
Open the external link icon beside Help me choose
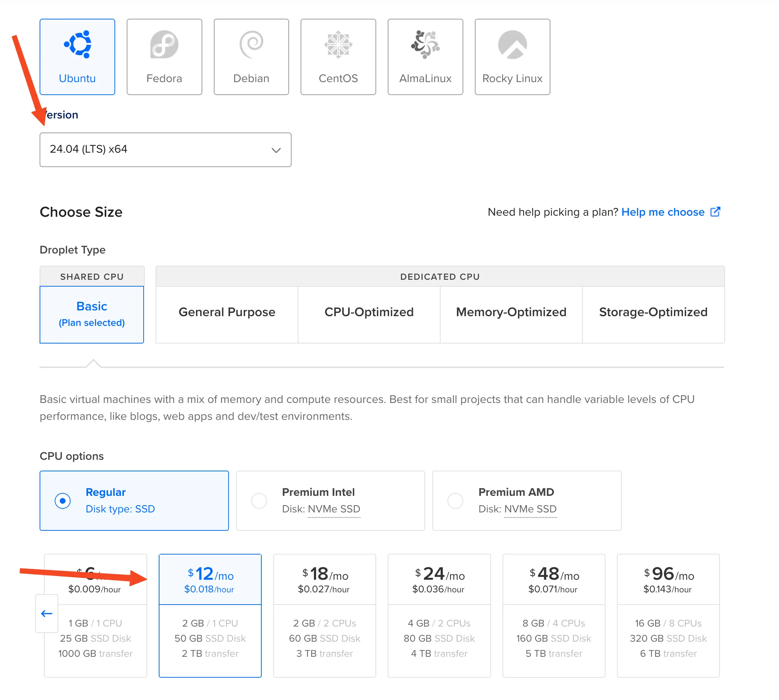[715, 211]
